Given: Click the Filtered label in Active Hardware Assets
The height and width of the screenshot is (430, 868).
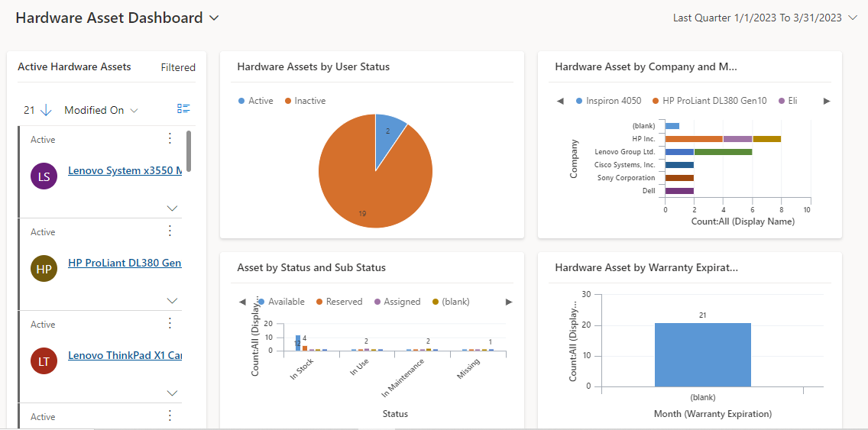Looking at the screenshot, I should (178, 67).
